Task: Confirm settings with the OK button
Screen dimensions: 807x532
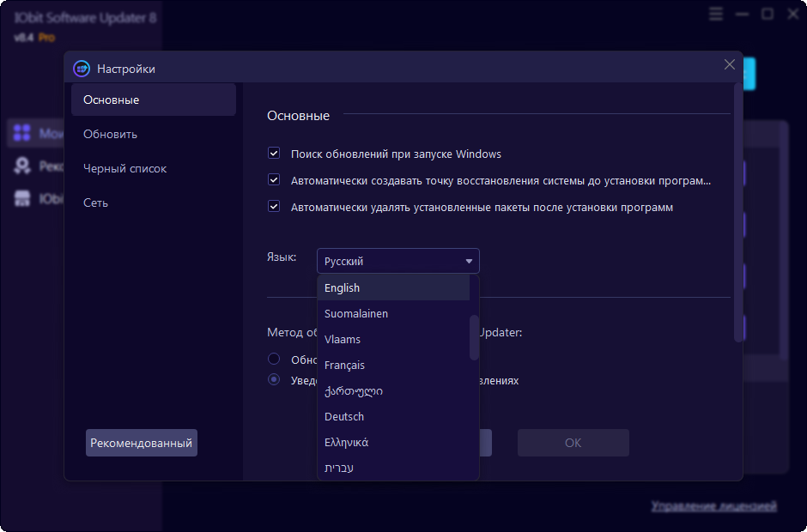Action: [x=573, y=443]
